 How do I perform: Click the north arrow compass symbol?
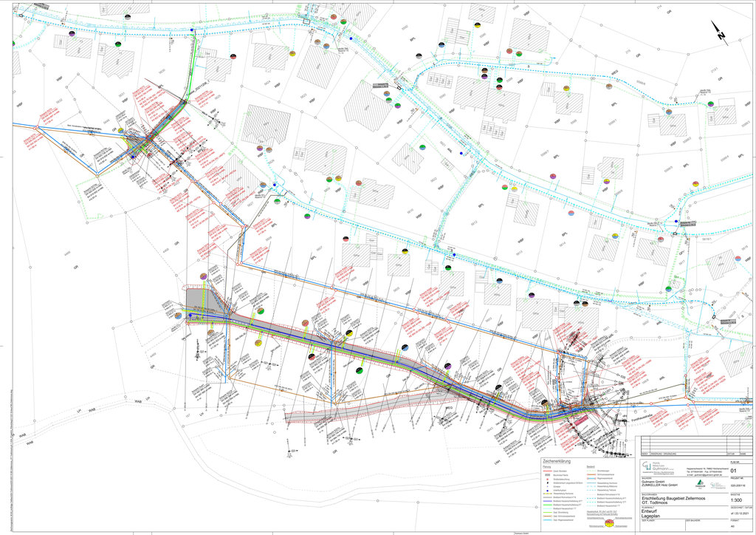[719, 31]
